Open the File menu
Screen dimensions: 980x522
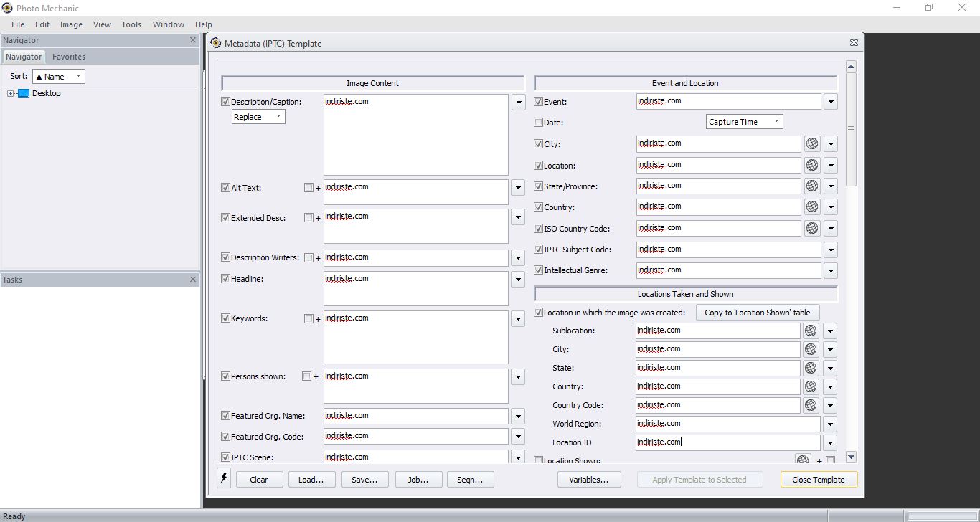[x=18, y=24]
